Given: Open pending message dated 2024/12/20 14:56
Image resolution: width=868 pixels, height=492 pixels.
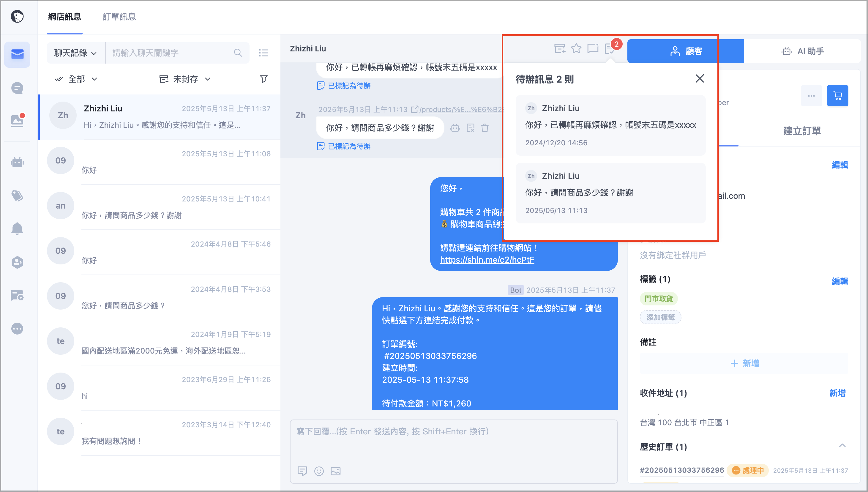Looking at the screenshot, I should [x=610, y=125].
